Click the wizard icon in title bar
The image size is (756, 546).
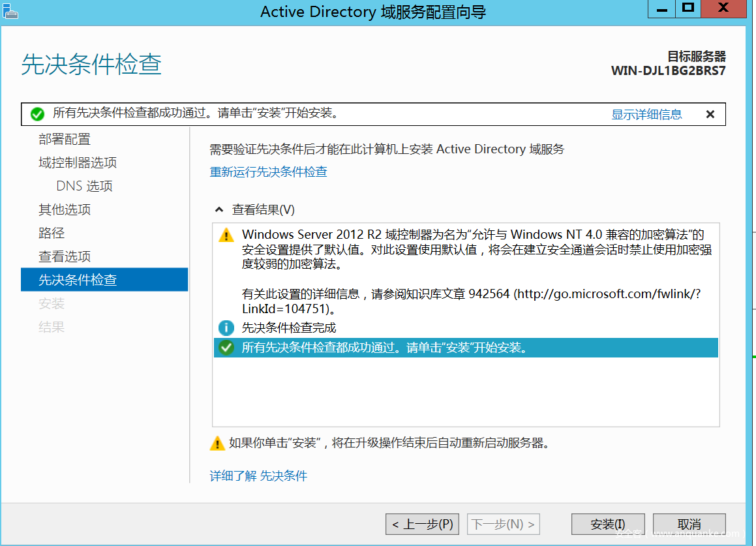10,10
